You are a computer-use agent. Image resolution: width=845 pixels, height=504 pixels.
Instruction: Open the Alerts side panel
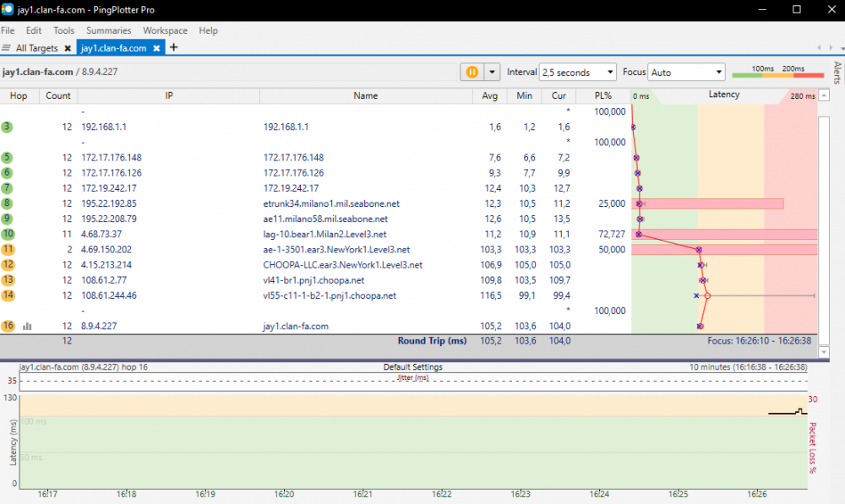[837, 73]
